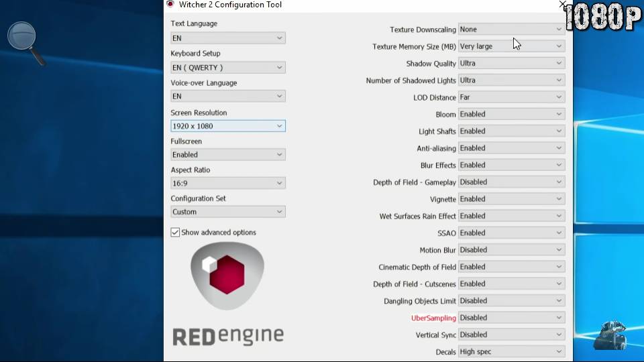Open Number of Shadowed Lights dropdown
644x362 pixels.
coord(511,80)
